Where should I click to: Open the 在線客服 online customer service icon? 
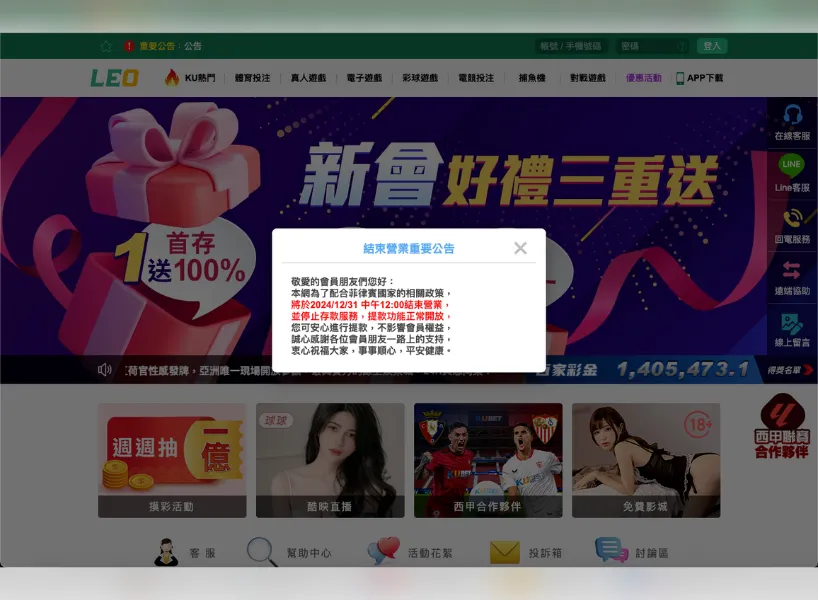tap(791, 120)
